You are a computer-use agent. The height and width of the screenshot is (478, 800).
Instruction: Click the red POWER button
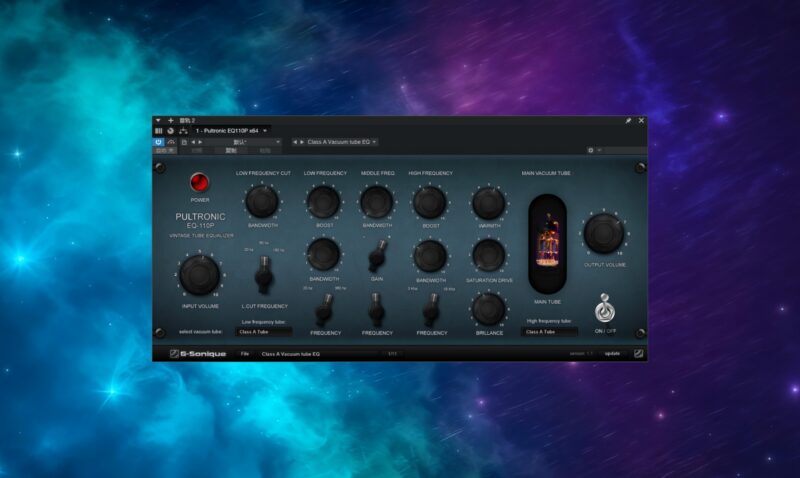pyautogui.click(x=199, y=182)
